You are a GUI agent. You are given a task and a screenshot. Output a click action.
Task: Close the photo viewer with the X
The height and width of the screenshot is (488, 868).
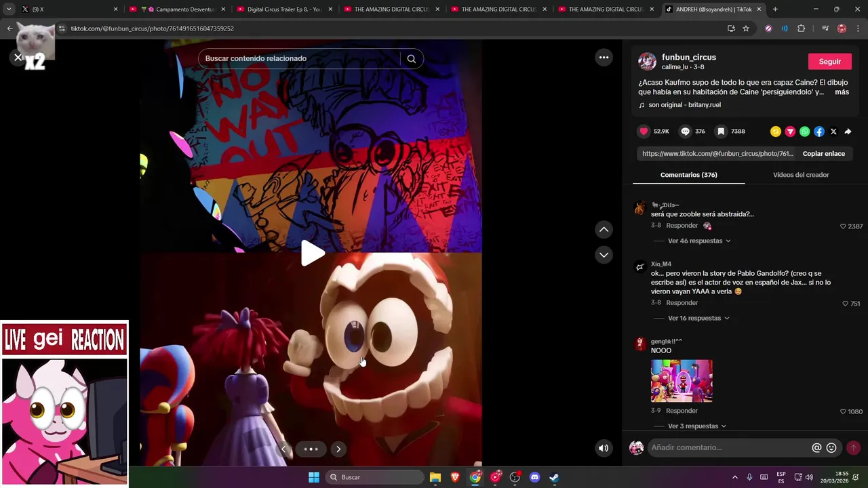[18, 58]
